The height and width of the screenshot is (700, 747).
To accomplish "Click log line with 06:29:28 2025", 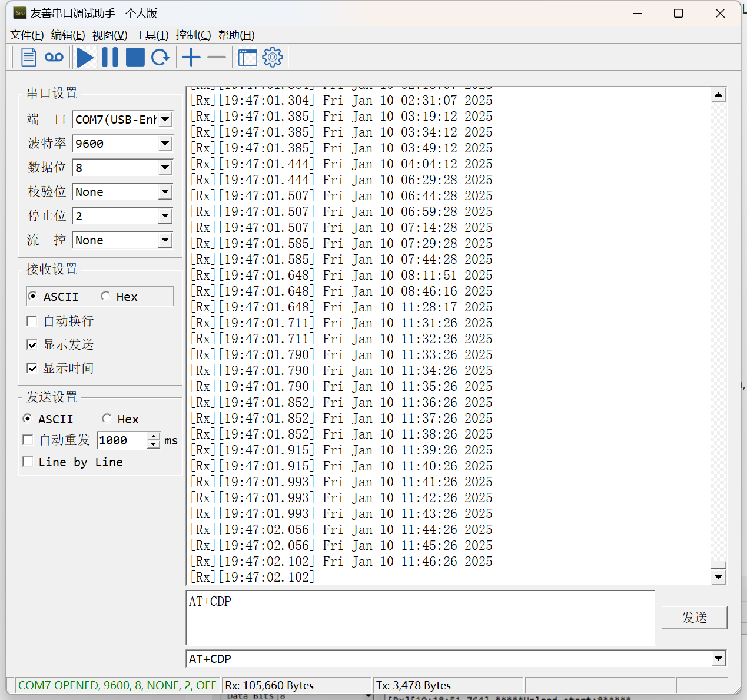I will (341, 180).
